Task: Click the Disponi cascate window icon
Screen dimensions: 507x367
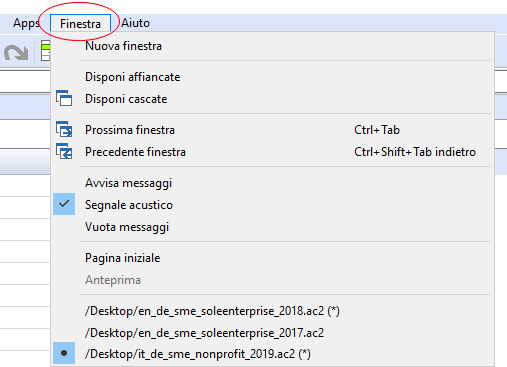Action: point(64,98)
